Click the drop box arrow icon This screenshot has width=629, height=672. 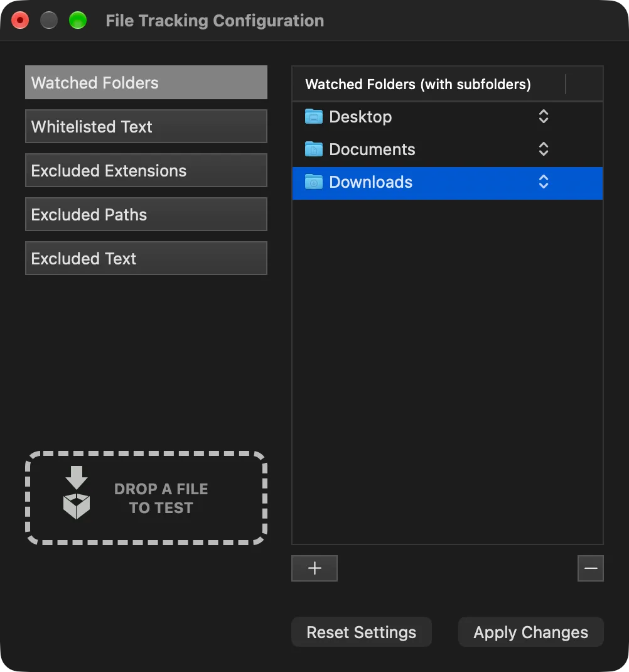tap(77, 493)
